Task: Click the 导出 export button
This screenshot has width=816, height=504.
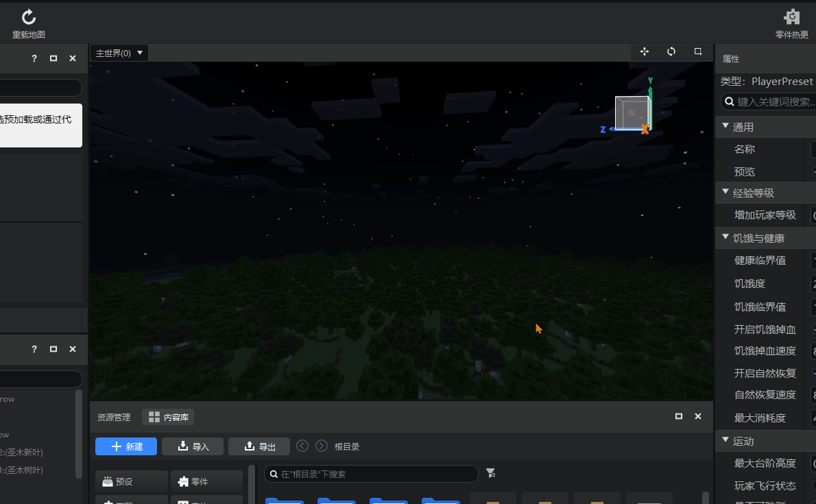Action: click(259, 446)
